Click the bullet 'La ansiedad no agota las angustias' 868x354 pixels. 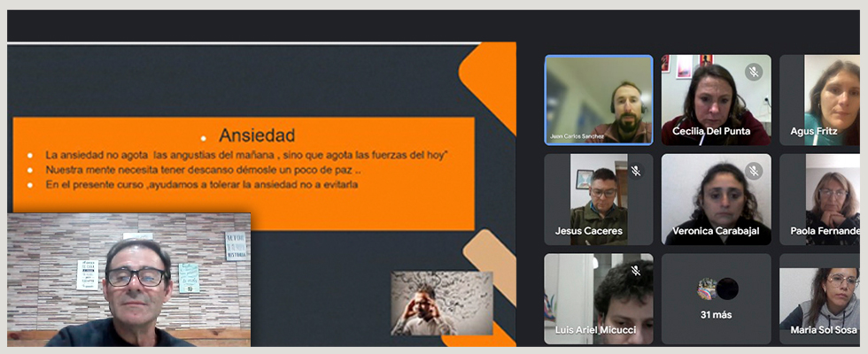tap(246, 156)
